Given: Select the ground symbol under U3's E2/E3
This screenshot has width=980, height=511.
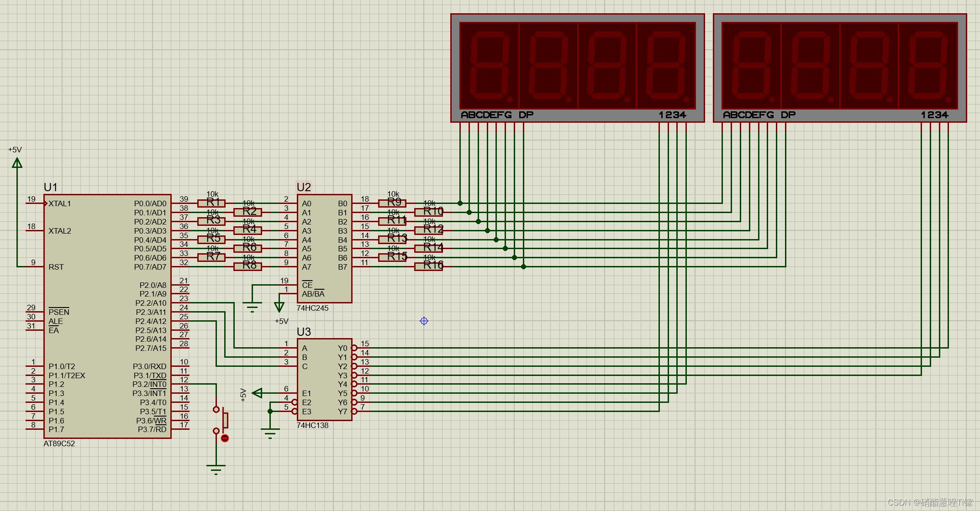Looking at the screenshot, I should [270, 433].
